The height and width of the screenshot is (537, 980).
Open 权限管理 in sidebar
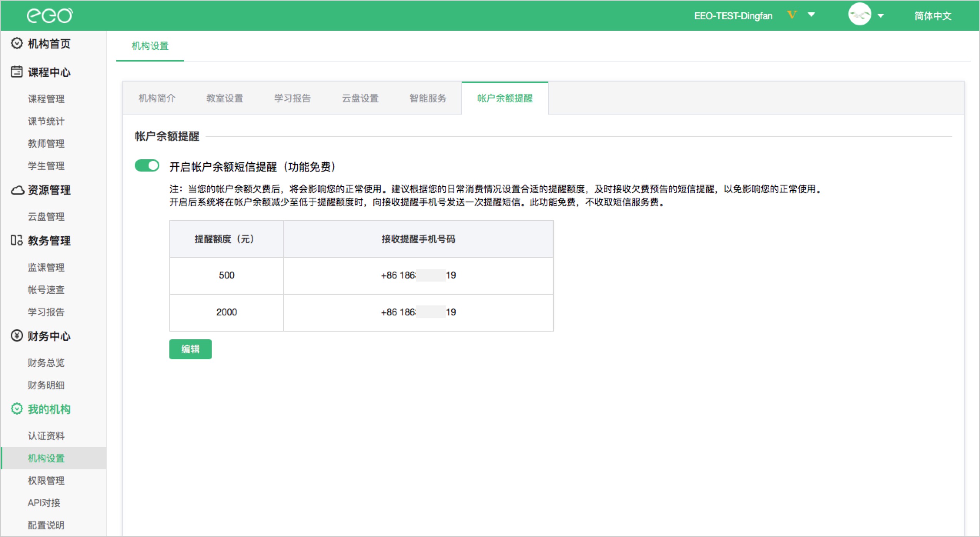[x=46, y=480]
